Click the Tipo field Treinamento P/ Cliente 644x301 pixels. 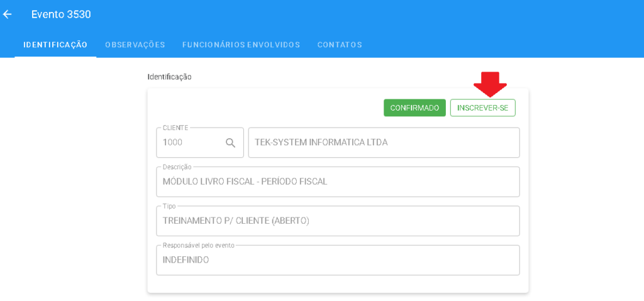(338, 221)
